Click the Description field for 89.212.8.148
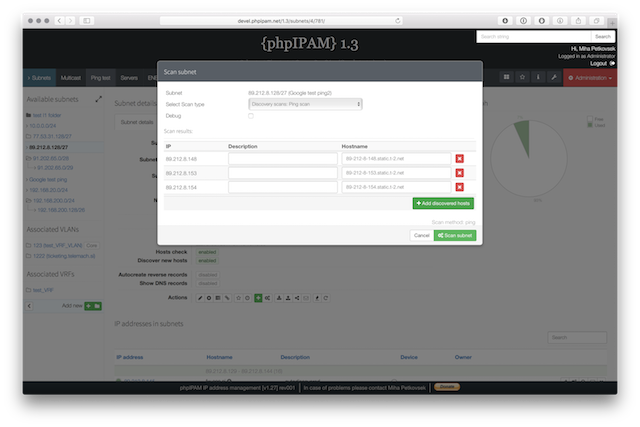640x427 pixels. point(283,158)
